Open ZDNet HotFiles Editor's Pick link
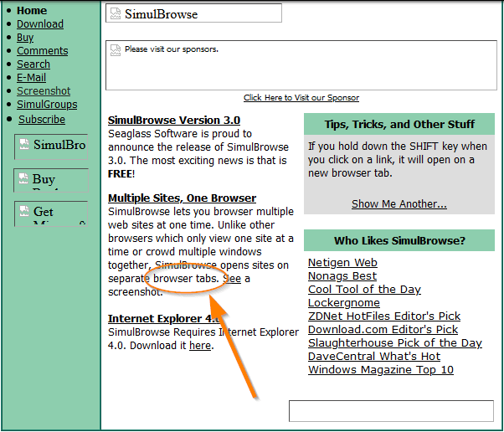This screenshot has width=504, height=432. [384, 316]
